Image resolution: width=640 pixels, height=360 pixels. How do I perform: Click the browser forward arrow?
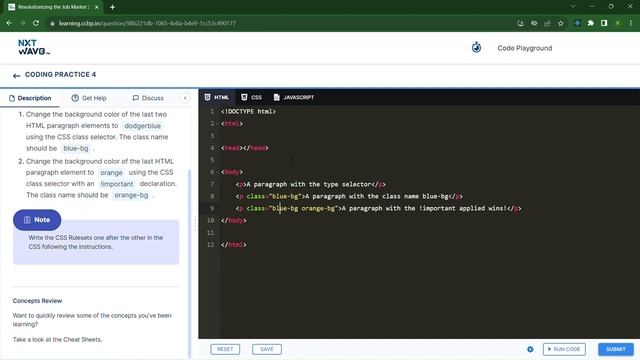22,23
